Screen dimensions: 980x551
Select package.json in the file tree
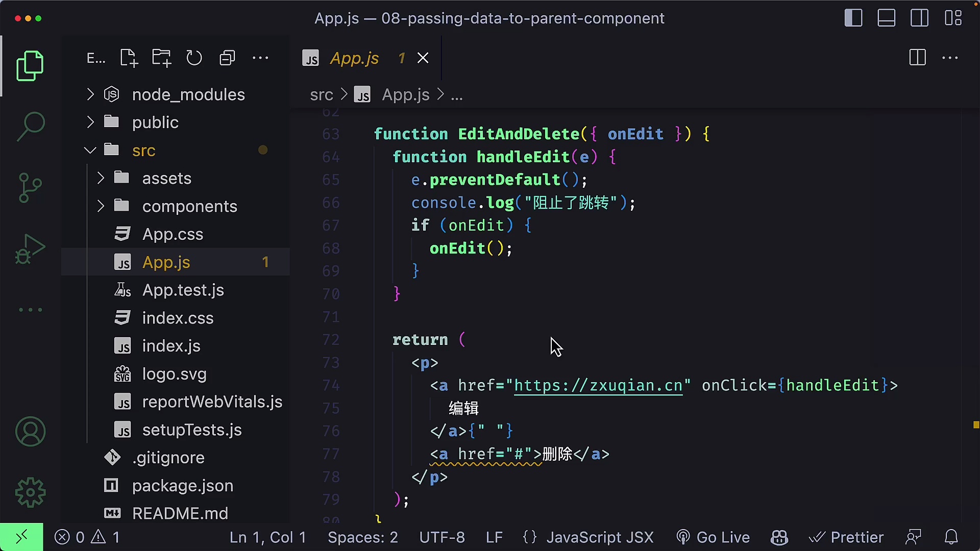183,485
